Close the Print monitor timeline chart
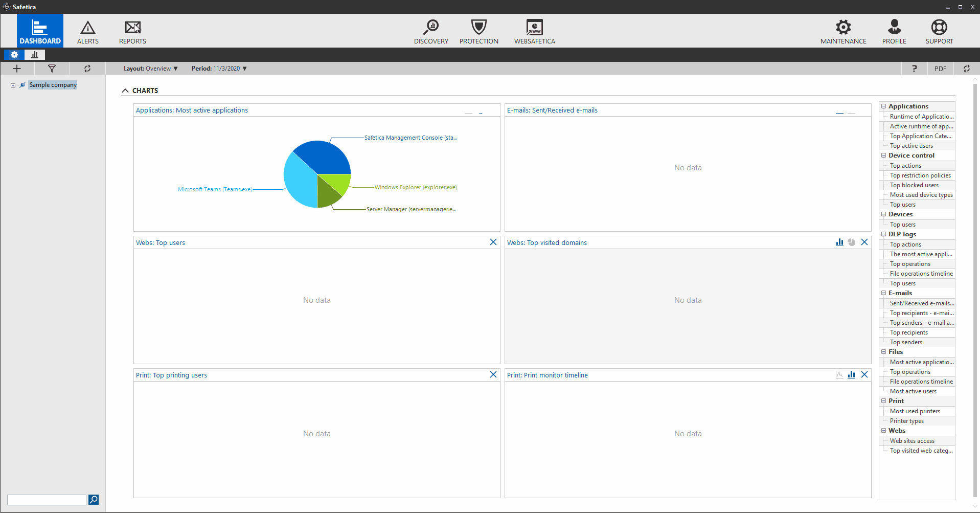This screenshot has width=980, height=513. [x=864, y=374]
